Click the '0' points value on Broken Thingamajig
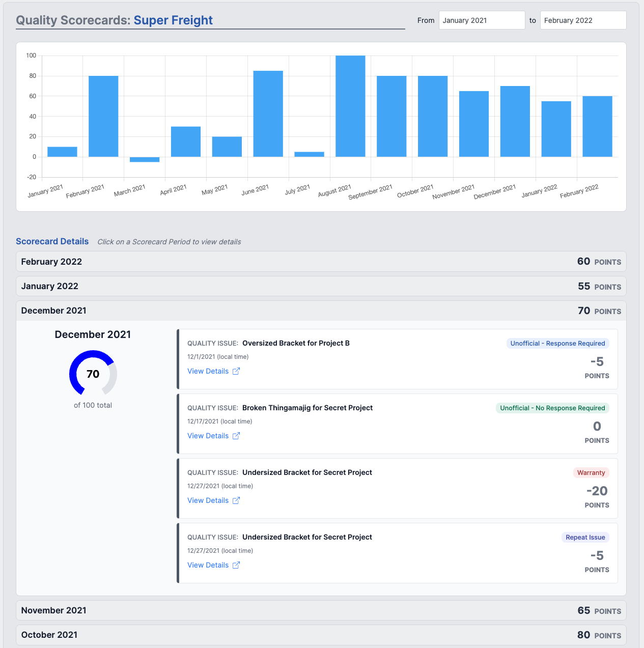644x648 pixels. tap(597, 427)
